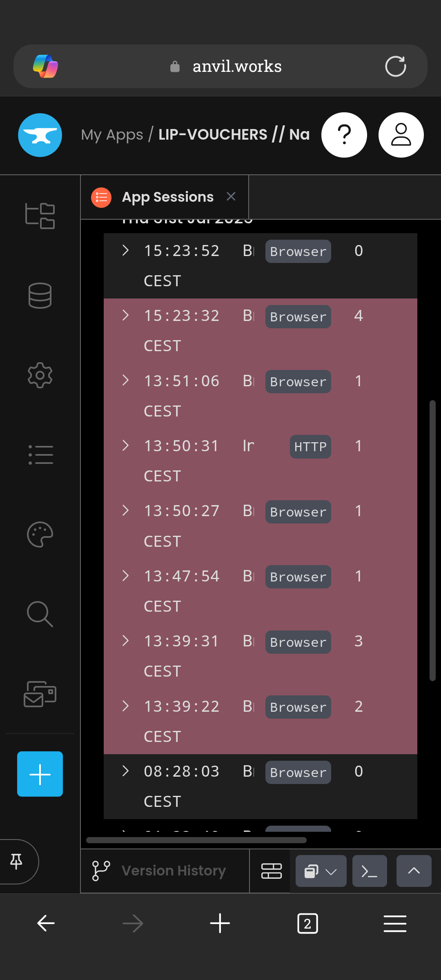Expand the 13:50:31 HTTP session row
The image size is (441, 980).
(x=126, y=445)
